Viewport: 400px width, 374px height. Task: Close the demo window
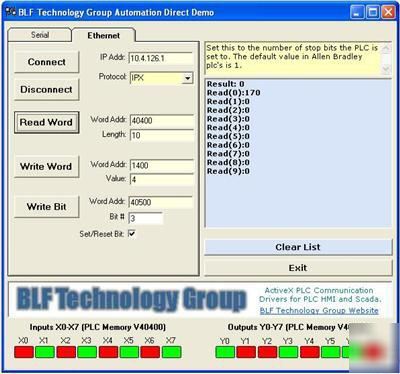click(388, 13)
